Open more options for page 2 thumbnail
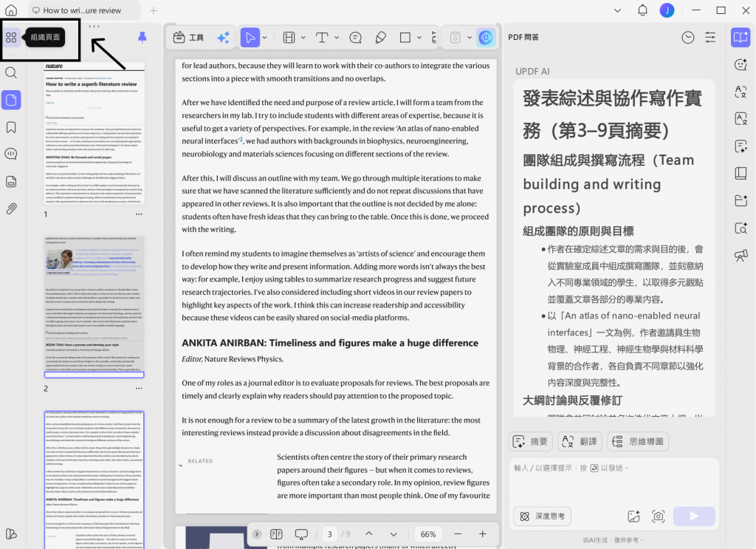 (x=139, y=388)
